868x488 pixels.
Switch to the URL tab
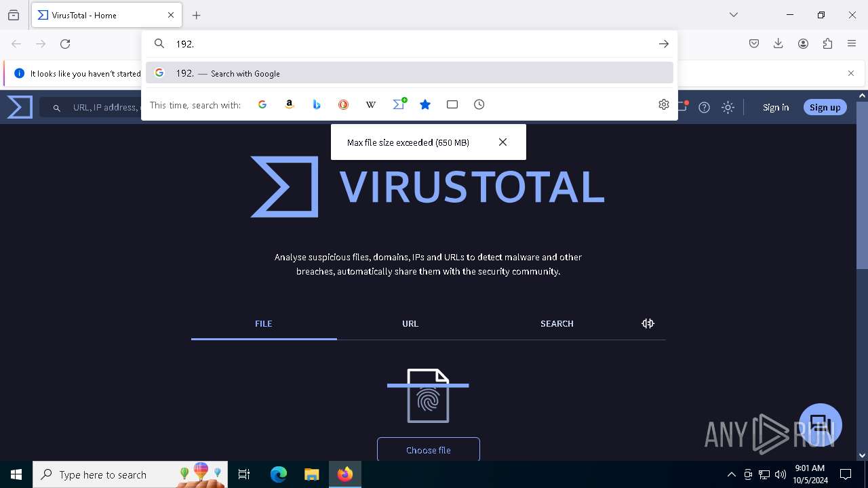[410, 324]
